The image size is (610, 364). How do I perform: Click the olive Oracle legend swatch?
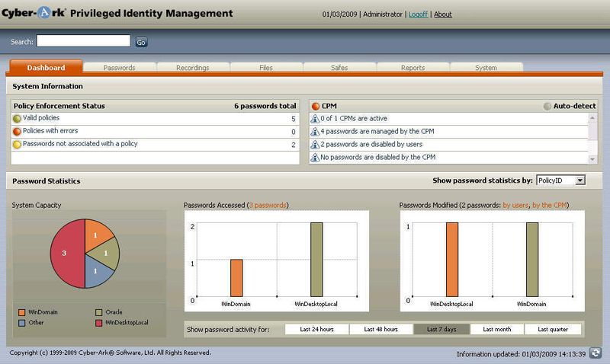coord(99,312)
